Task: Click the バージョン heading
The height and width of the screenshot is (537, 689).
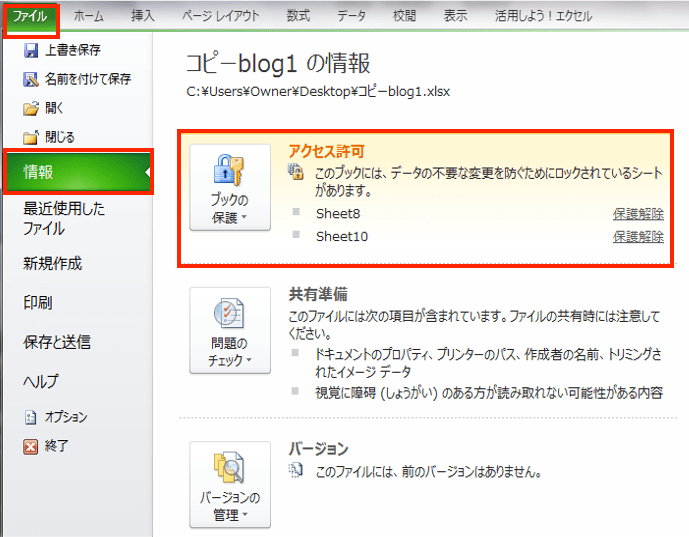Action: [319, 449]
